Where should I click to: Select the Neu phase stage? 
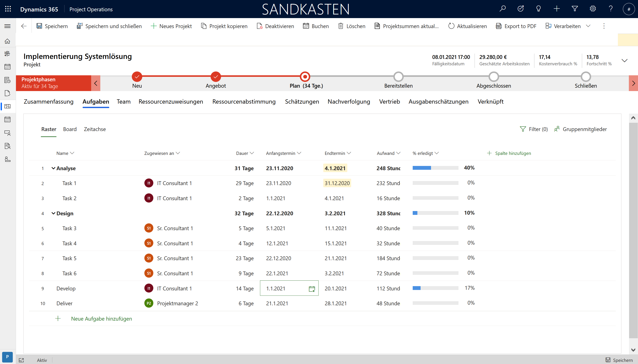click(137, 77)
